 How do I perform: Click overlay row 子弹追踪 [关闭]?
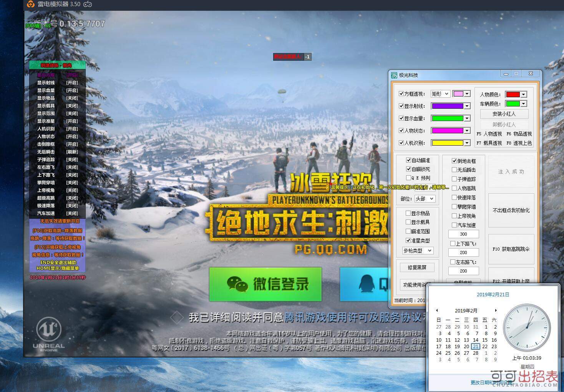pos(58,159)
